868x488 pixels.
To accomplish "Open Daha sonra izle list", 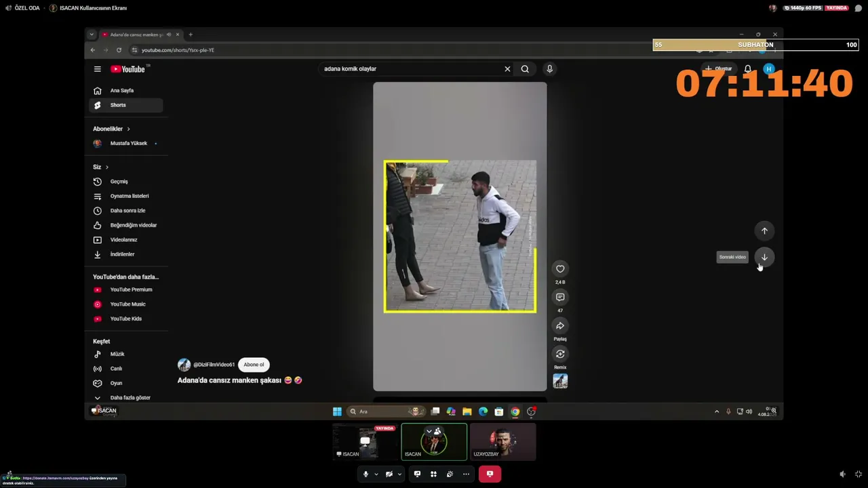I will (125, 211).
